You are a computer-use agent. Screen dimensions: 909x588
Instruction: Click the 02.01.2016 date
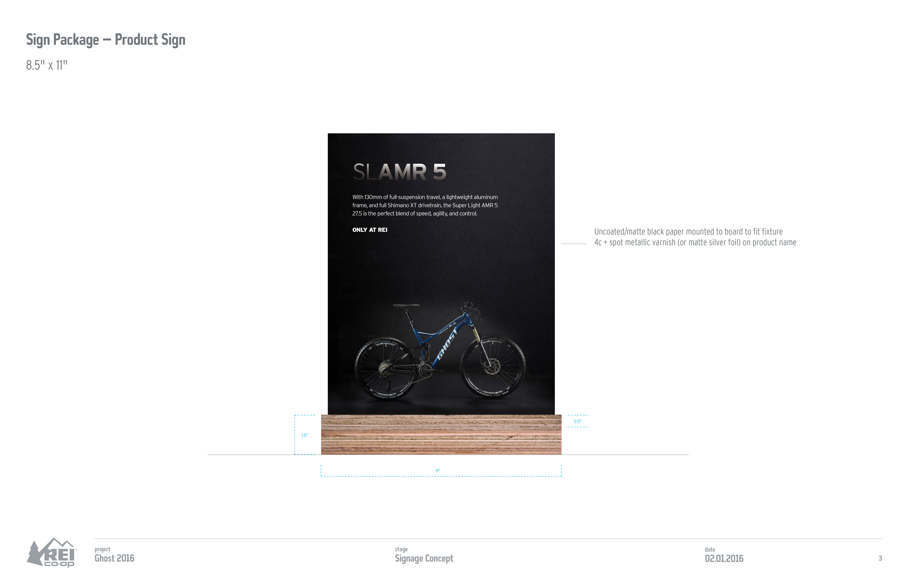(724, 559)
